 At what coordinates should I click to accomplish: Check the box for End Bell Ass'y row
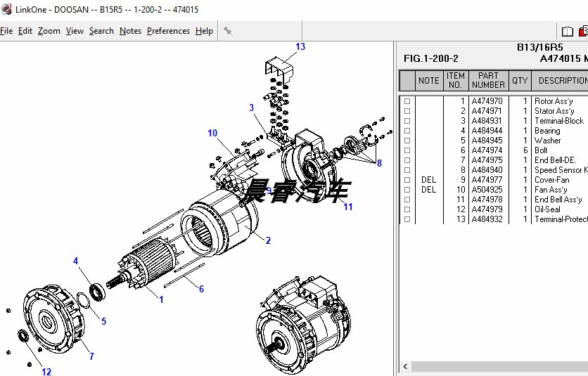[x=407, y=200]
